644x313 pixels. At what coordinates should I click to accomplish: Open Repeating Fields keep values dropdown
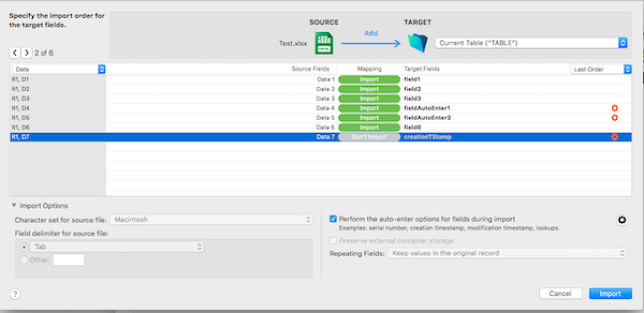click(507, 253)
